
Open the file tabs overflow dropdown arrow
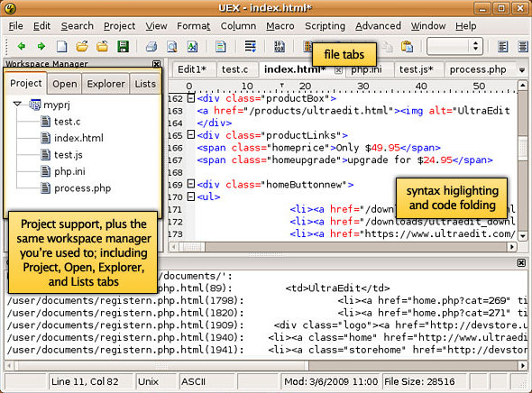[x=522, y=70]
